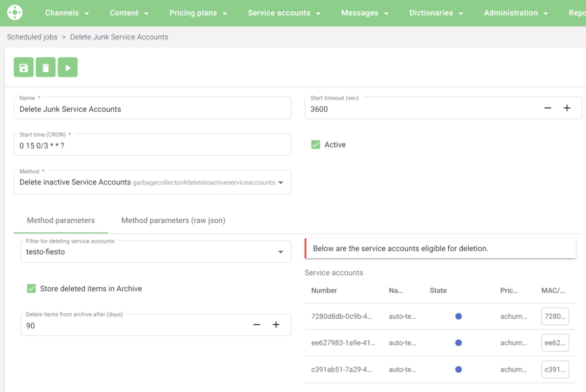This screenshot has width=586, height=392.
Task: Click the MAC/... column header
Action: click(x=553, y=290)
